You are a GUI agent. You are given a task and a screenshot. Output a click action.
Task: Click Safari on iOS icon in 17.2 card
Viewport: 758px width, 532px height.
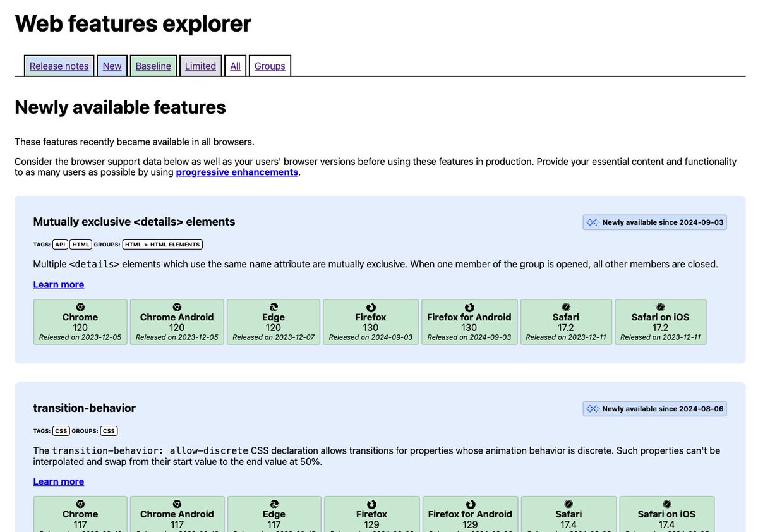point(660,307)
